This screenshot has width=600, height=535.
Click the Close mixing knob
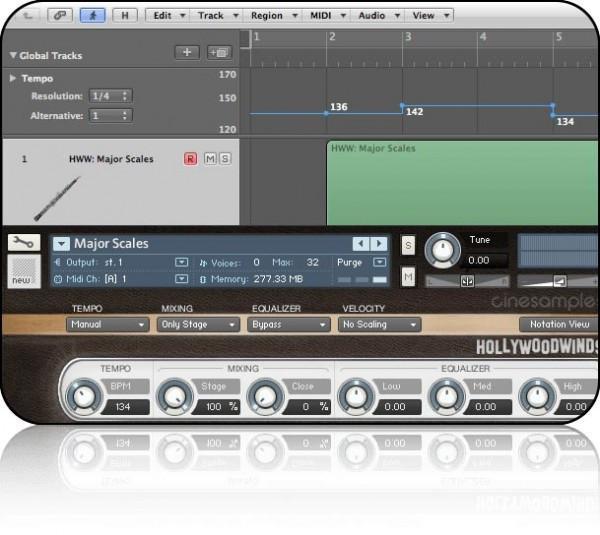pyautogui.click(x=266, y=397)
